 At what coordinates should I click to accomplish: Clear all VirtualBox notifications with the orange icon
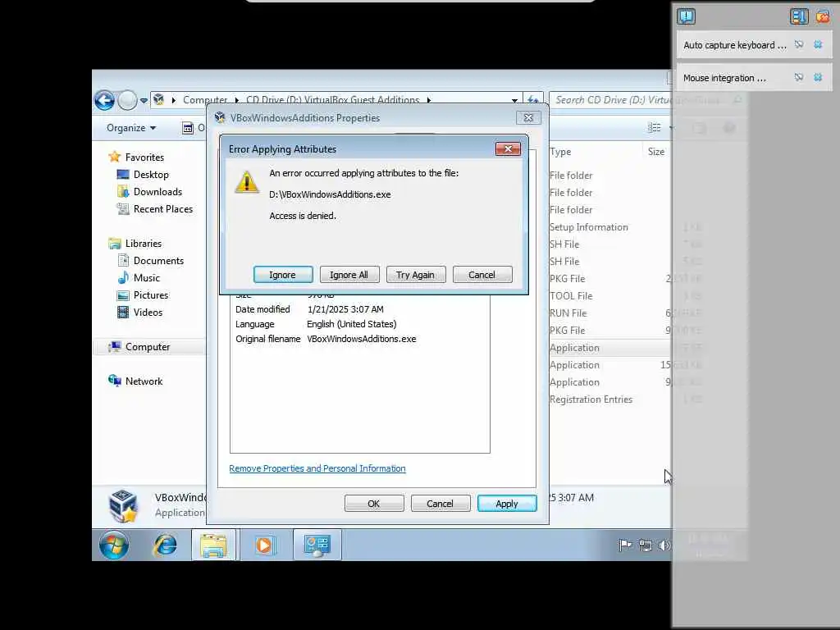[823, 16]
